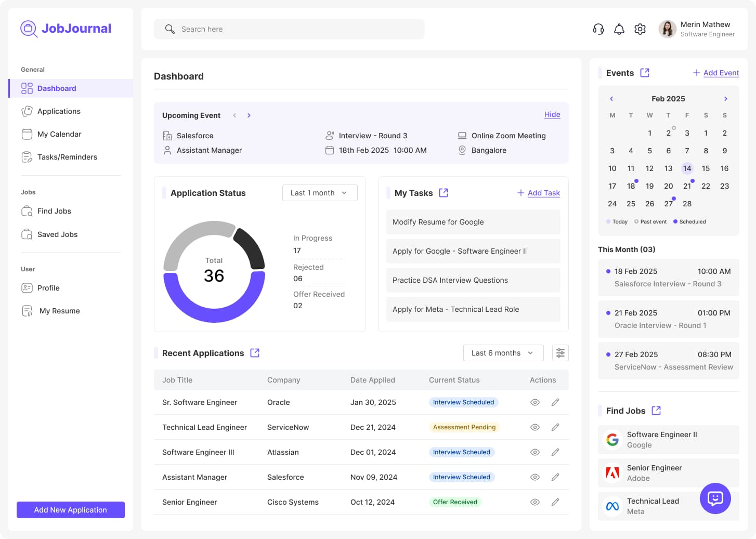The width and height of the screenshot is (756, 539).
Task: Click Offer Received status badge
Action: (455, 502)
